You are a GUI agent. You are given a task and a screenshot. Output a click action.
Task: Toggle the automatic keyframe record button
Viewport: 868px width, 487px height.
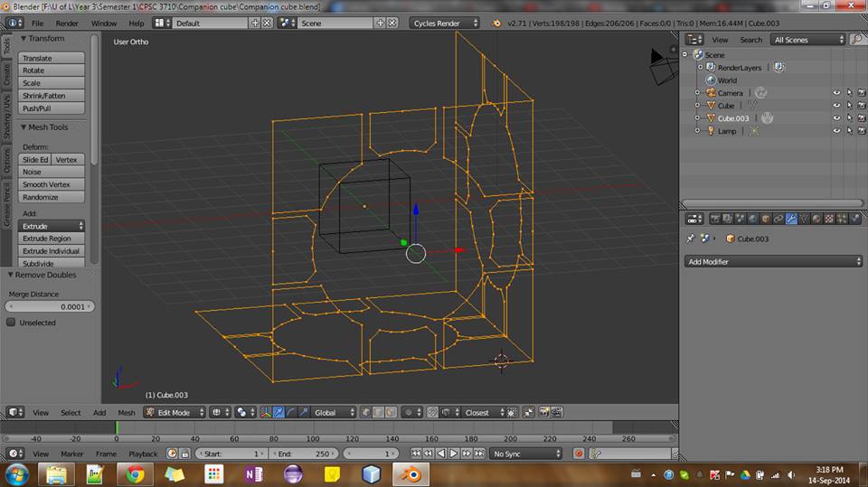(579, 454)
